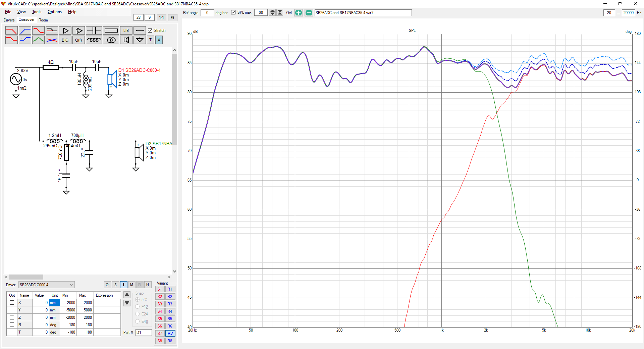Click the 1:1 zoom button
Screen dimensions: 644x349
161,18
